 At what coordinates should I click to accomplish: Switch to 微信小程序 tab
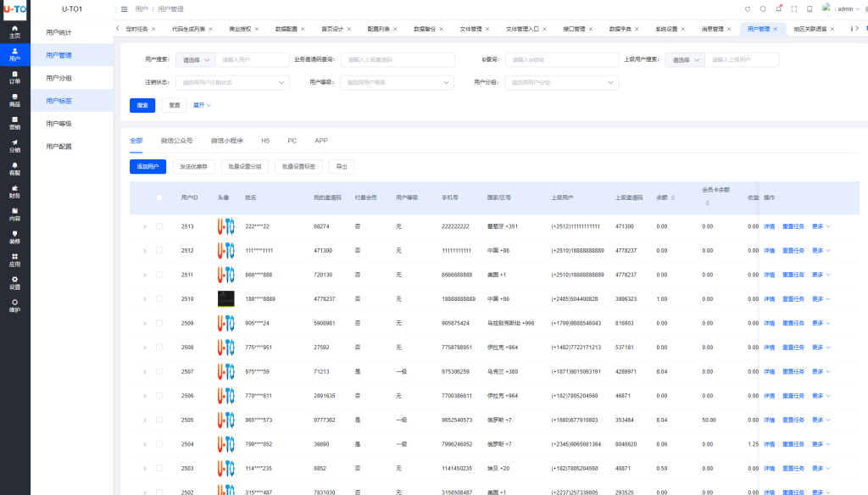pyautogui.click(x=227, y=141)
